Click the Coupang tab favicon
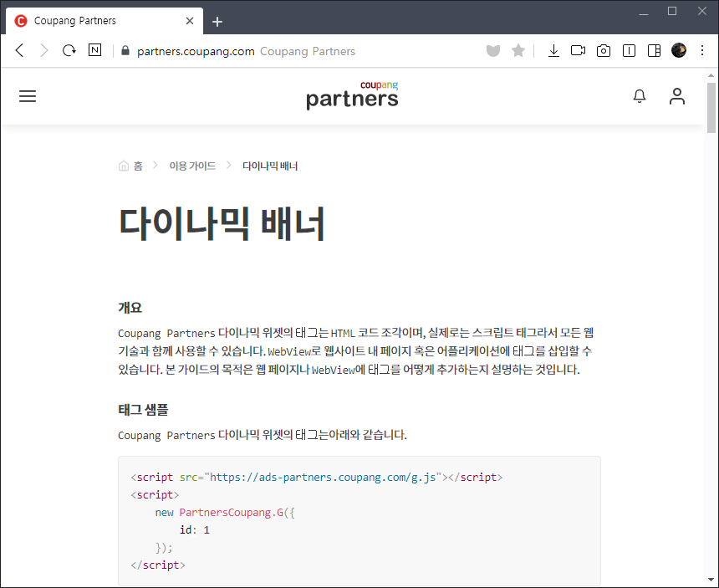This screenshot has width=719, height=588. [x=21, y=21]
